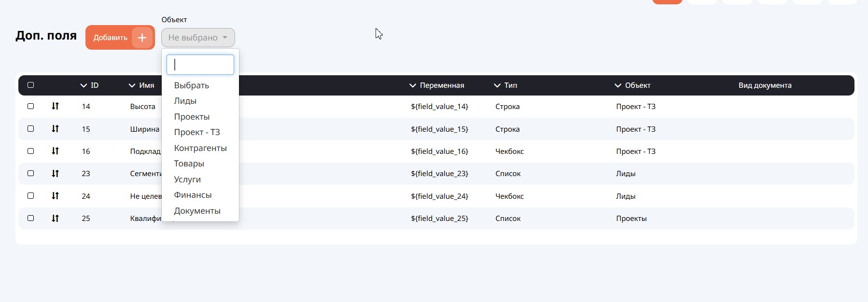Select Контрагенты option in dropdown list
Image resolution: width=868 pixels, height=302 pixels.
[200, 148]
